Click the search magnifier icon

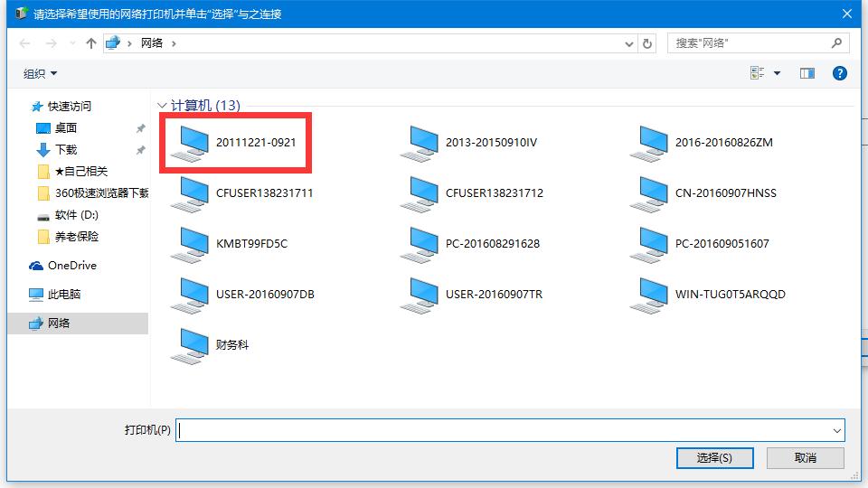(836, 42)
